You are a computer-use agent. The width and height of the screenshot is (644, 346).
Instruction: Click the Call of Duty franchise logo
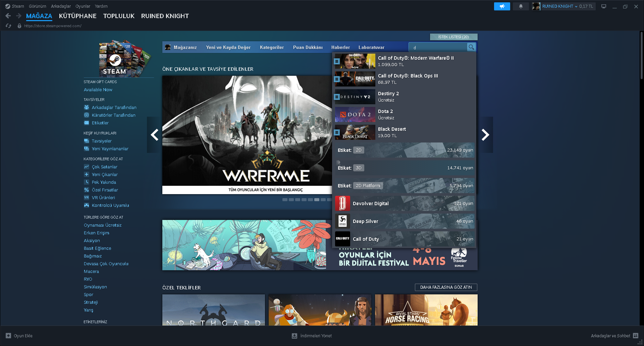342,239
